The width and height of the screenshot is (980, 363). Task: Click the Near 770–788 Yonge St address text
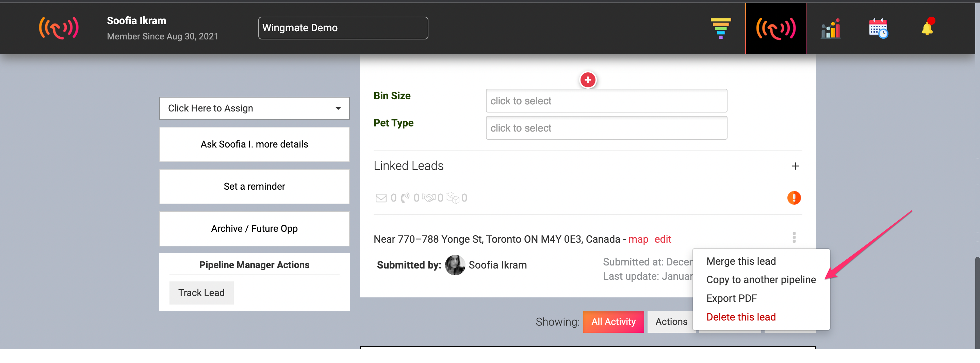(496, 239)
